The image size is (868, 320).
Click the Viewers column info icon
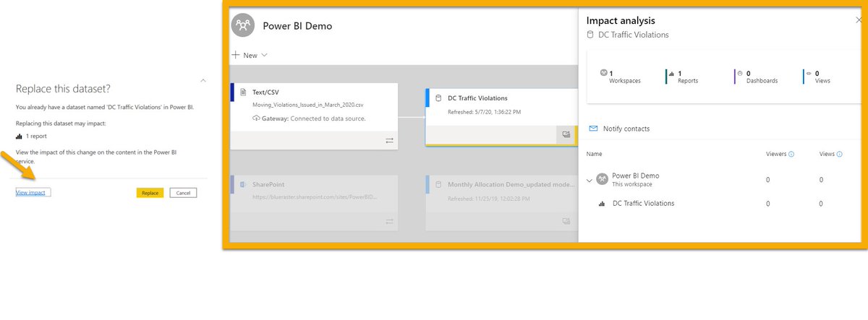(x=791, y=154)
